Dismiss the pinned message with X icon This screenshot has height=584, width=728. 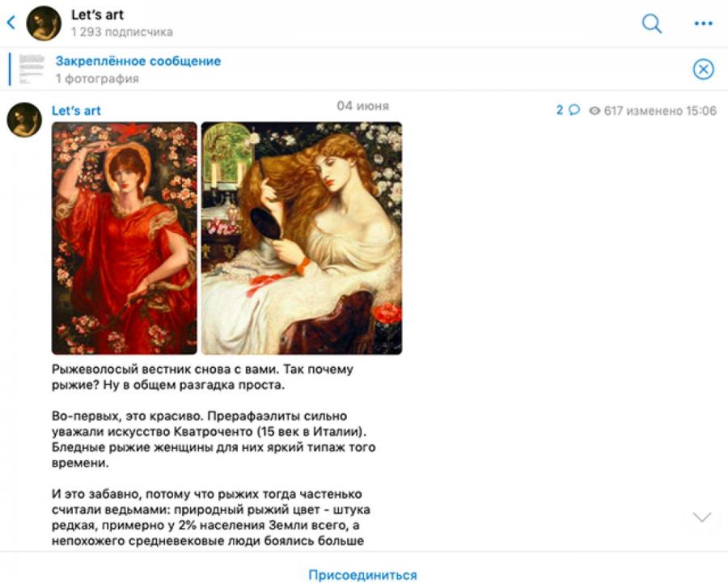tap(703, 70)
